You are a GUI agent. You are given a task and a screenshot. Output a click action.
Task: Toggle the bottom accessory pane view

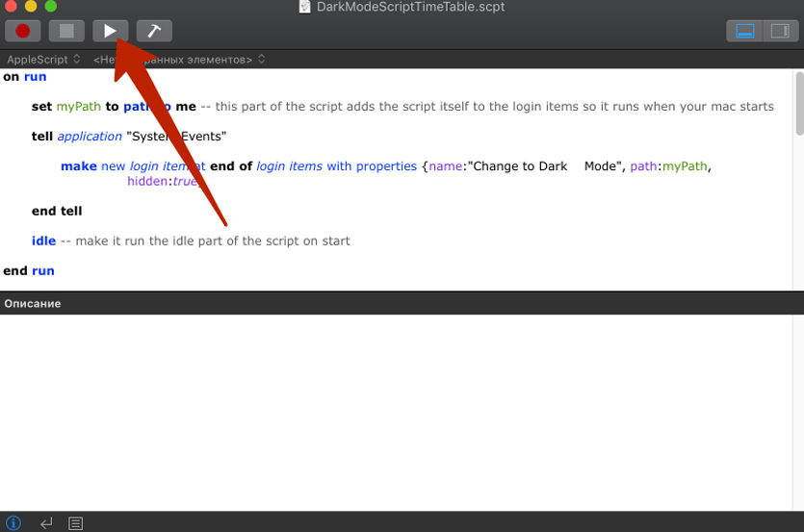[744, 31]
